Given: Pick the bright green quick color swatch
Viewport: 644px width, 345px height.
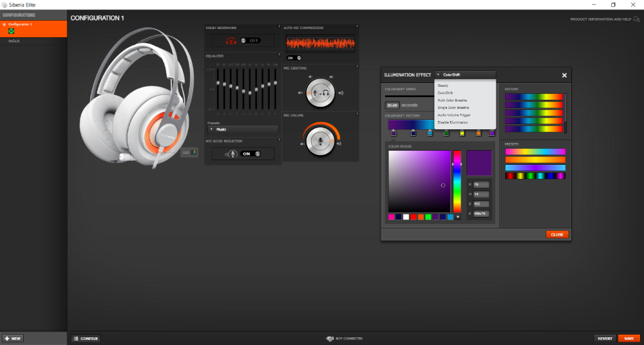Looking at the screenshot, I should (428, 217).
